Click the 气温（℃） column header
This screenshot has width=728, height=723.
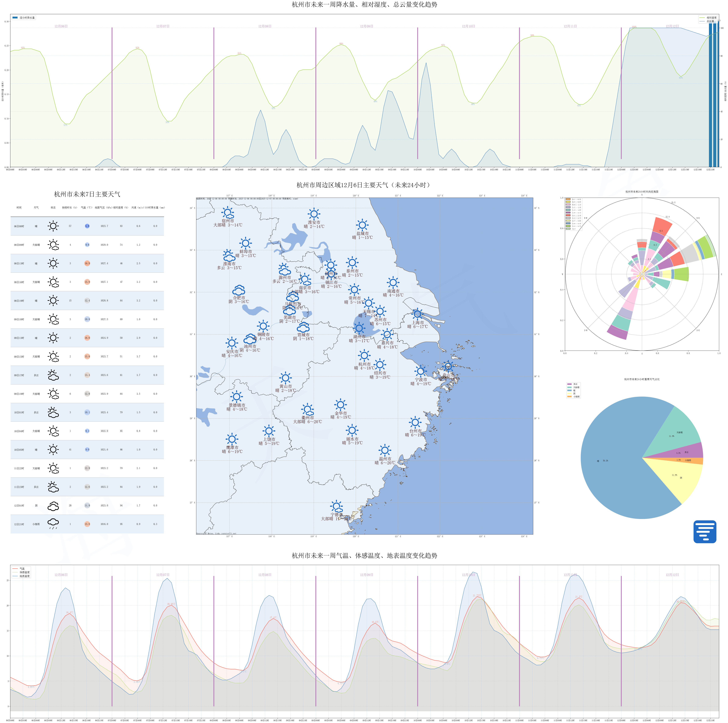(87, 208)
